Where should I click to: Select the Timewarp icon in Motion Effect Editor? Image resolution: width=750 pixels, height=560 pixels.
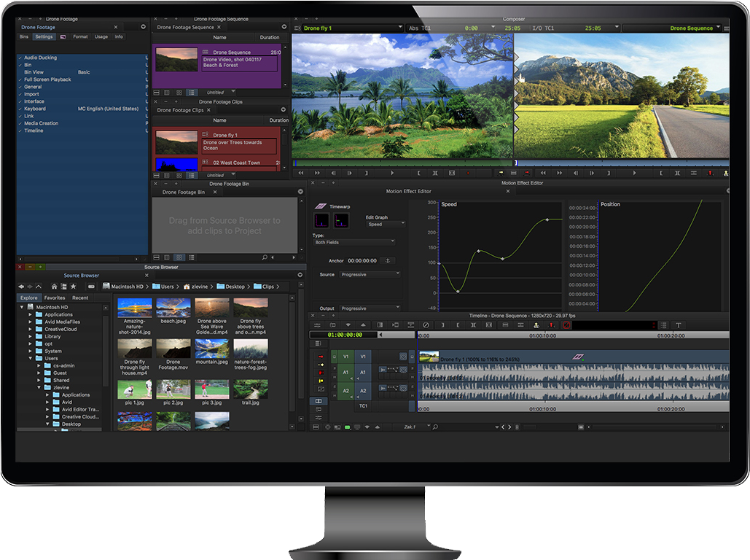(x=321, y=206)
